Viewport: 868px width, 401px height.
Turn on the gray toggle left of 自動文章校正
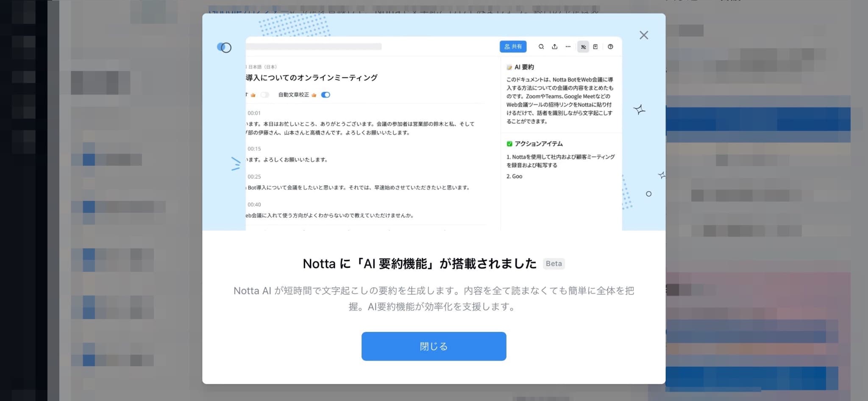pos(265,95)
